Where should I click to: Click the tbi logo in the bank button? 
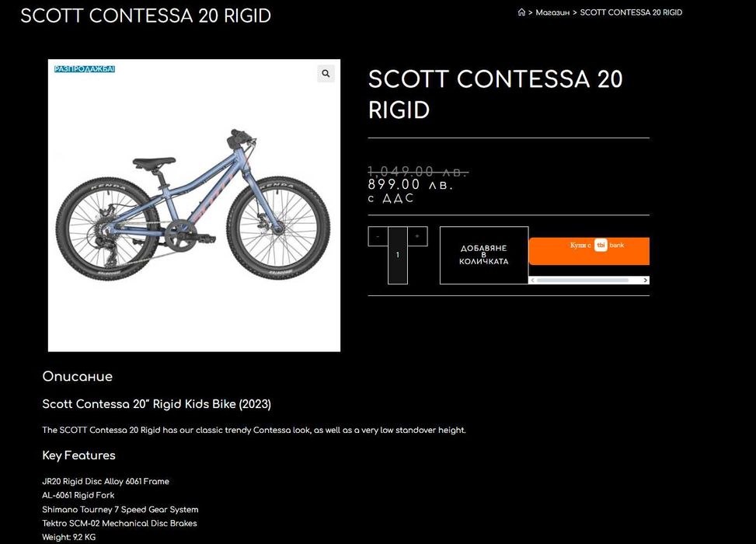(x=601, y=245)
